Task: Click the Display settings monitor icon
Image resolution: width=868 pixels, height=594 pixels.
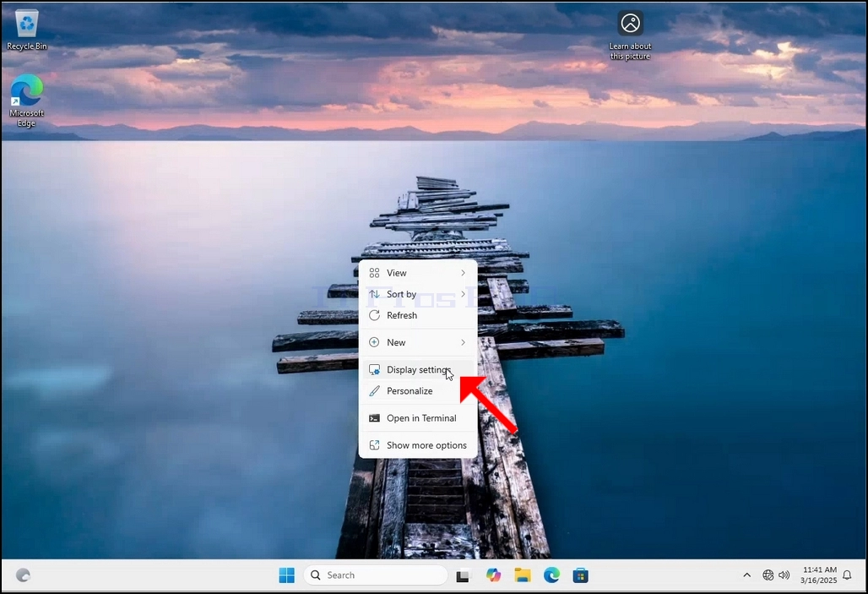Action: click(374, 369)
